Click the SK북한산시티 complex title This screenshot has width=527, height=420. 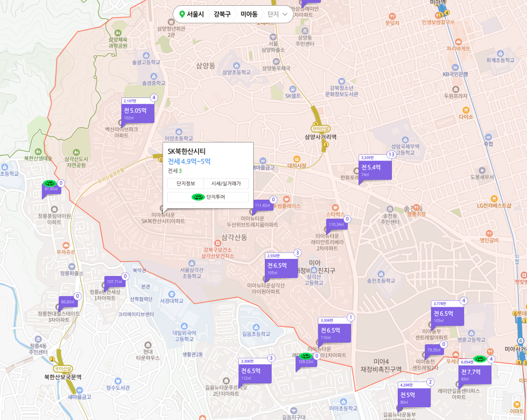tap(186, 151)
